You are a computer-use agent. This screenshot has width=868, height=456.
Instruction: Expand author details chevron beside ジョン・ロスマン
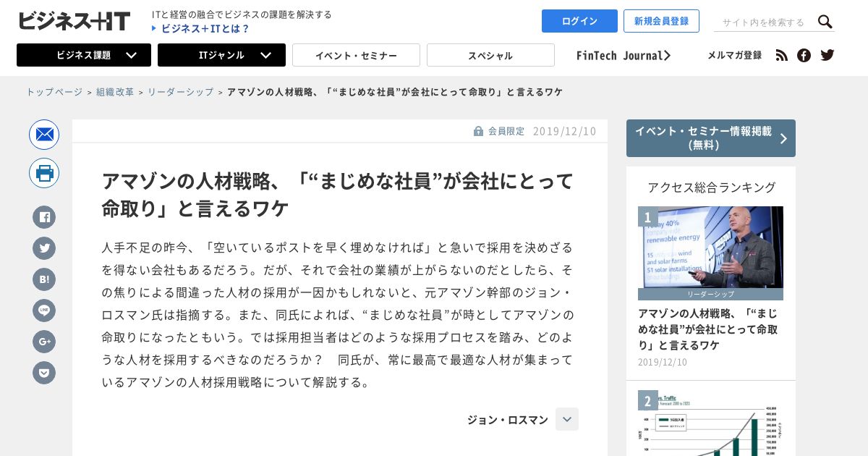[567, 419]
